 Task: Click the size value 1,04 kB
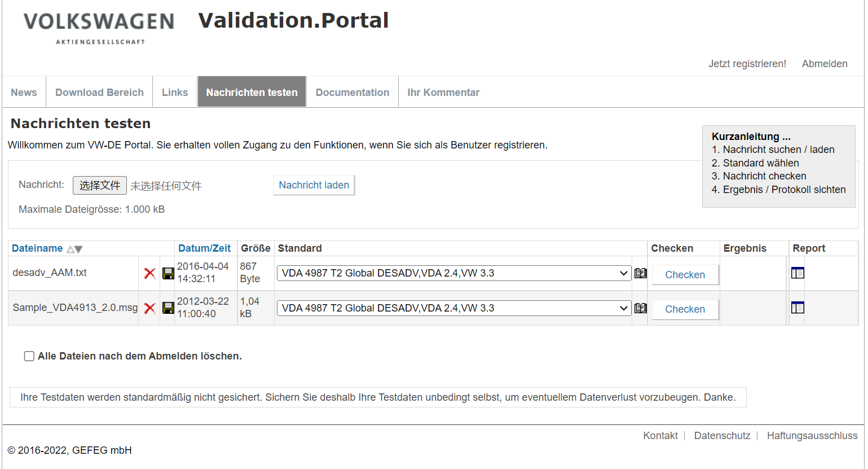(250, 308)
